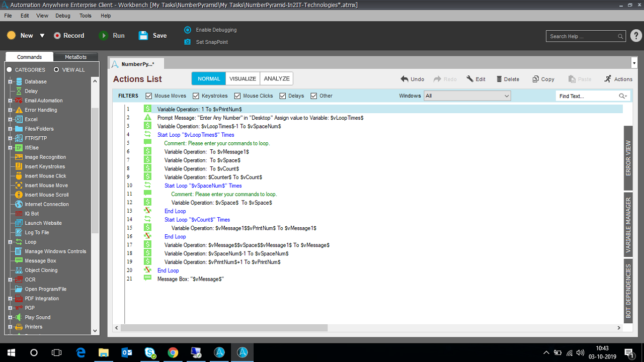Click the Excel command icon
The width and height of the screenshot is (644, 362).
coord(18,119)
